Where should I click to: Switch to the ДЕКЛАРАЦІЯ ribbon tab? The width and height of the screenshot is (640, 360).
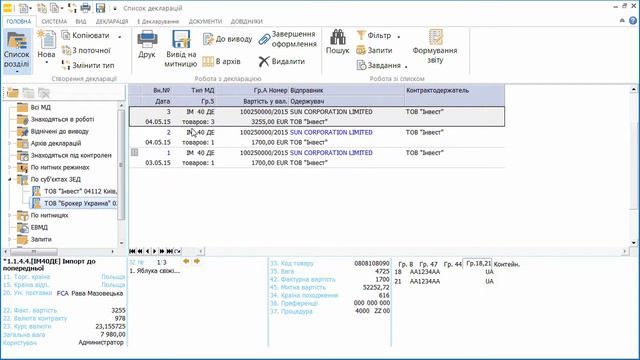coord(112,21)
